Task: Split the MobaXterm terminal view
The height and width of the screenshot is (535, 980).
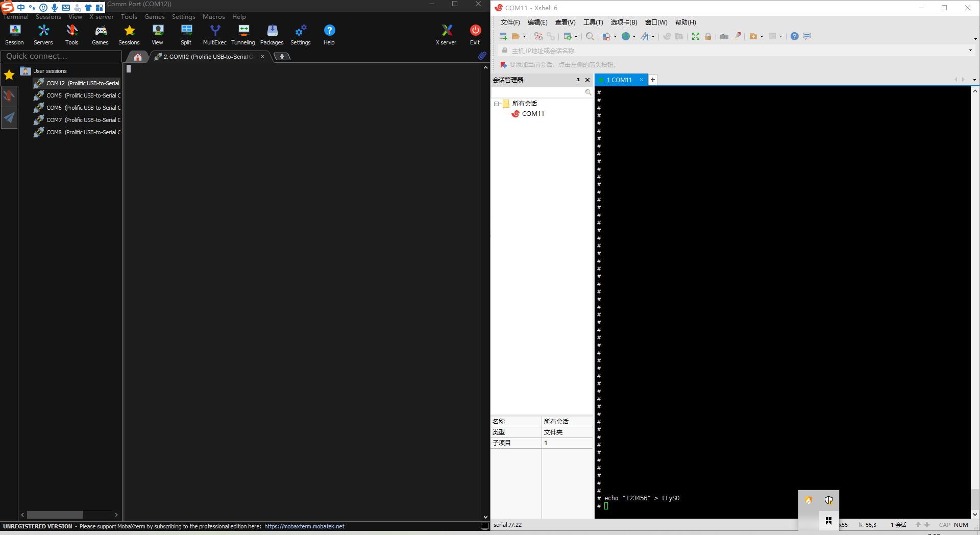Action: [x=186, y=34]
